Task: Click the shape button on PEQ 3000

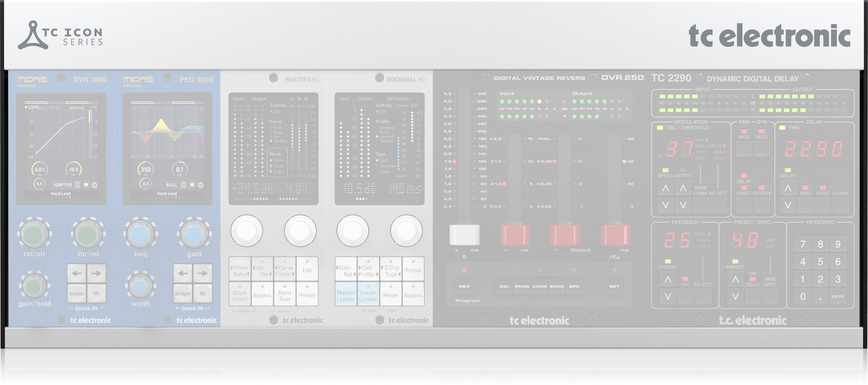Action: click(x=183, y=293)
